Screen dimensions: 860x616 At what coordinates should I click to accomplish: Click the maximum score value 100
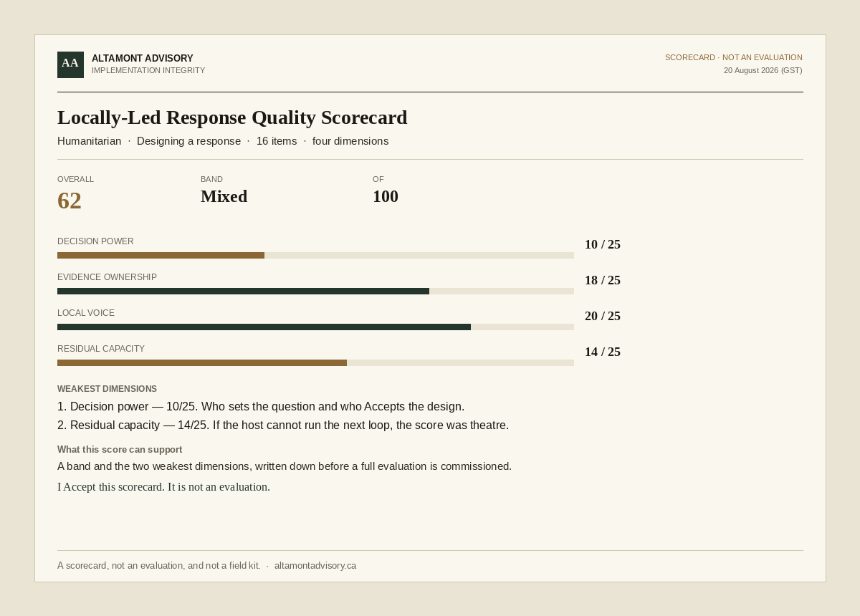[x=386, y=196]
